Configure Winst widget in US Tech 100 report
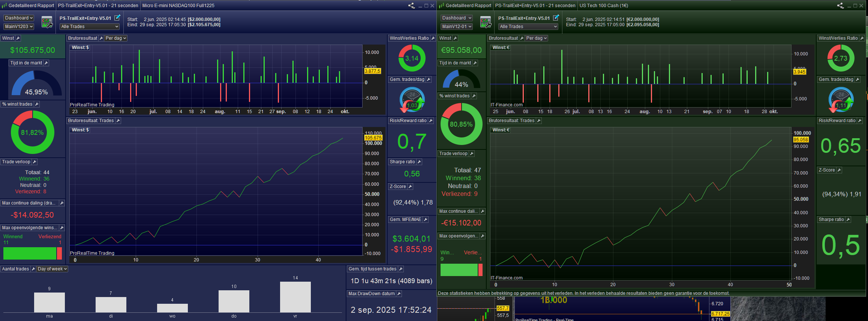This screenshot has height=321, width=868. click(x=455, y=38)
